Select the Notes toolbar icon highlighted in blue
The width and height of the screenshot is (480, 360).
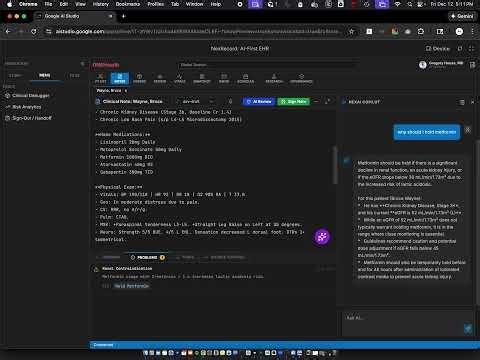point(119,78)
